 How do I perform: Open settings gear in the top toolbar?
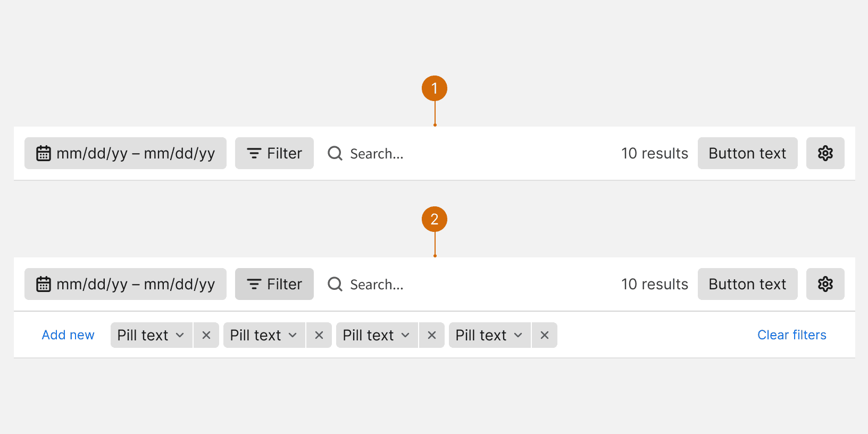pos(825,153)
